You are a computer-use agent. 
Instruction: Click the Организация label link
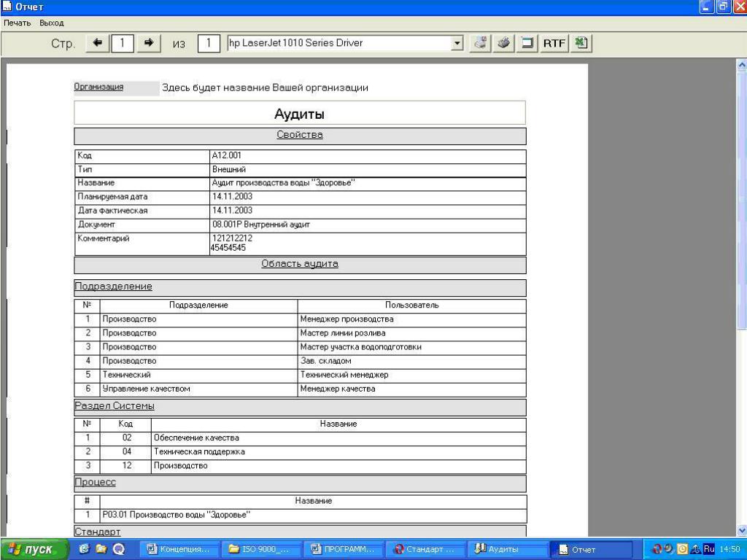pos(98,87)
